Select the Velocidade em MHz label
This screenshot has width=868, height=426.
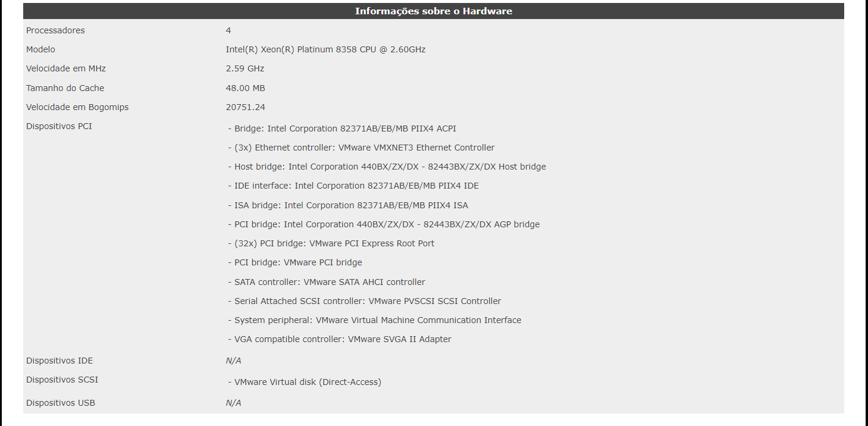[x=66, y=68]
